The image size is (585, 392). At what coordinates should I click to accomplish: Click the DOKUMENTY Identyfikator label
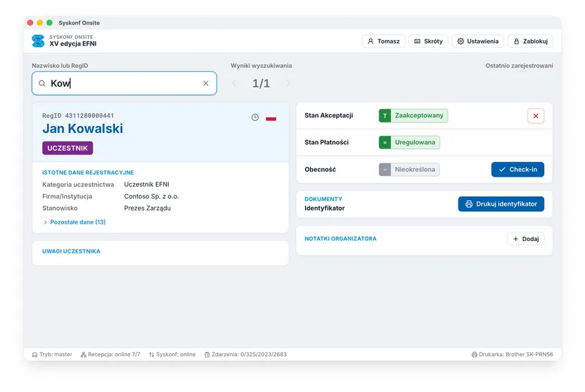(325, 204)
